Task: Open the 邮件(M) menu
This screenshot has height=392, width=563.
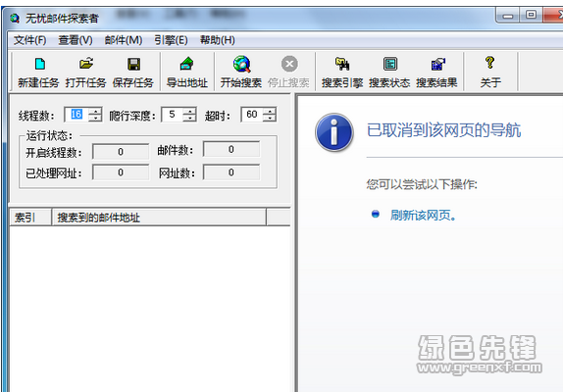Action: [124, 40]
